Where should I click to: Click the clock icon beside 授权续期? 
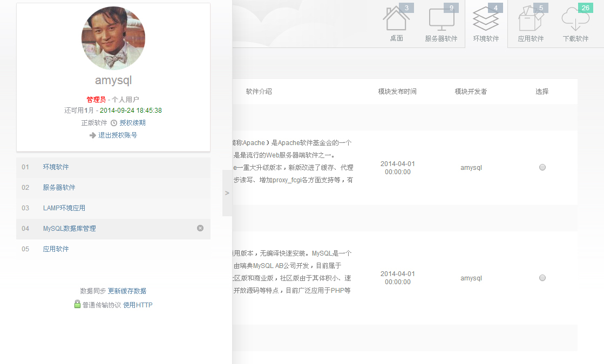pyautogui.click(x=114, y=123)
